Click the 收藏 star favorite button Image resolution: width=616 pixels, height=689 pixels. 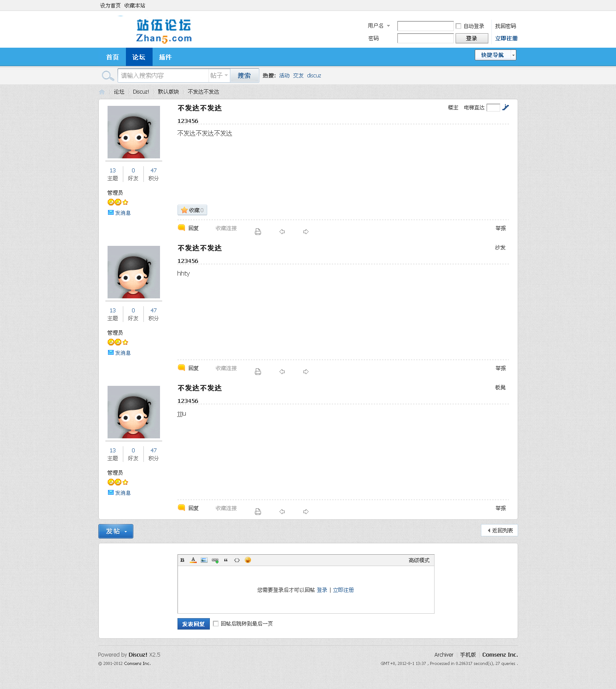point(192,210)
